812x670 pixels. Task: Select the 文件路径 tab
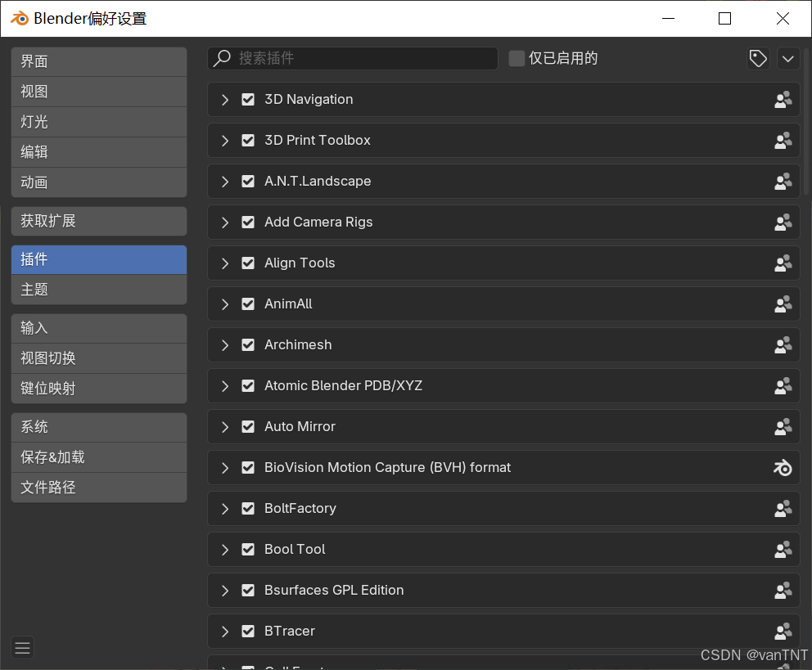pos(99,488)
